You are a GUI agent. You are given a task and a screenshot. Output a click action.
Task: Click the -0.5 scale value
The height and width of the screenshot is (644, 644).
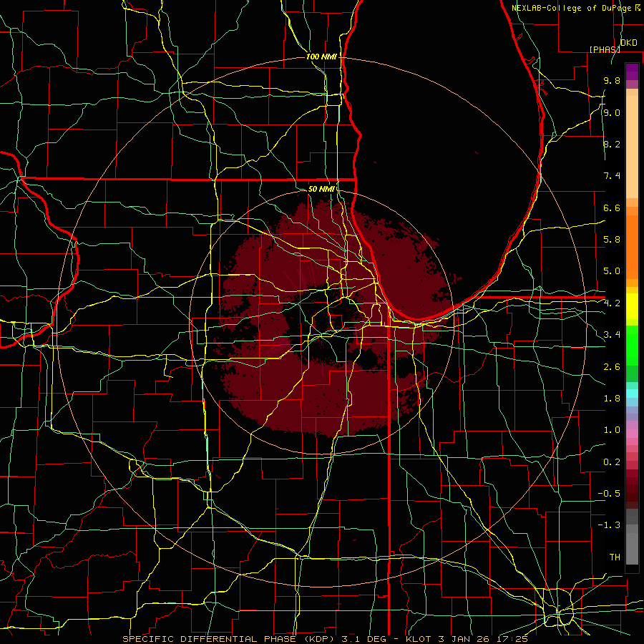[x=609, y=494]
